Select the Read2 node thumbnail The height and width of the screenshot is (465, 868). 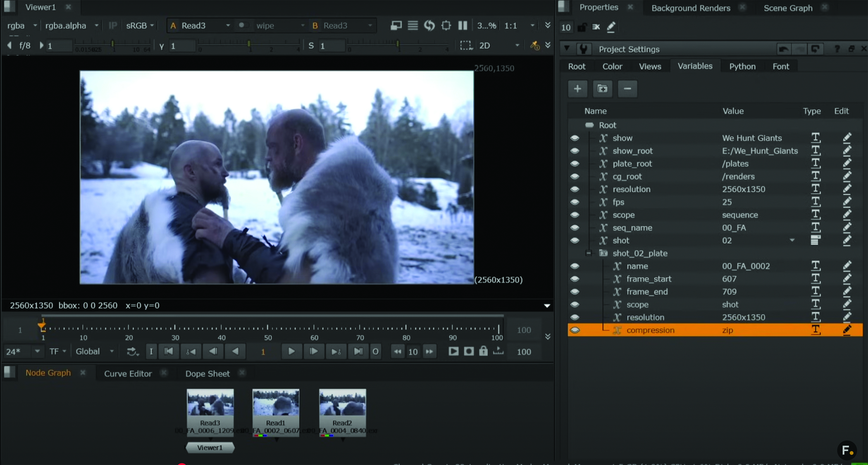(342, 403)
